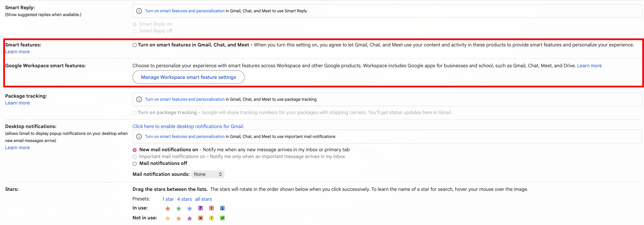The image size is (644, 225).
Task: Click Manage Workspace smart feature settings button
Action: 188,77
